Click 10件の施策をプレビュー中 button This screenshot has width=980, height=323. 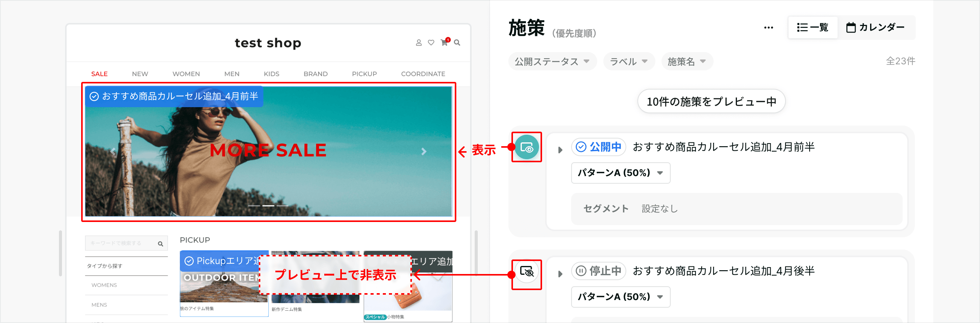tap(712, 101)
